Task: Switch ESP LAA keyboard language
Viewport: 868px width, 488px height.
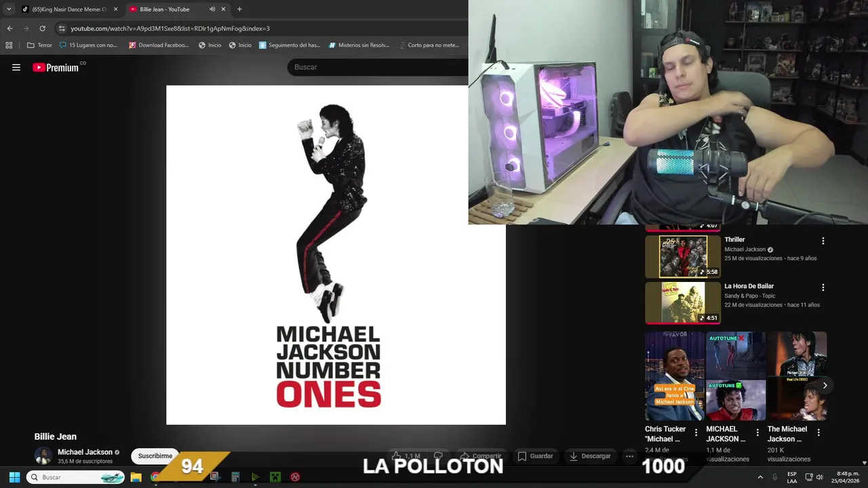Action: click(792, 477)
